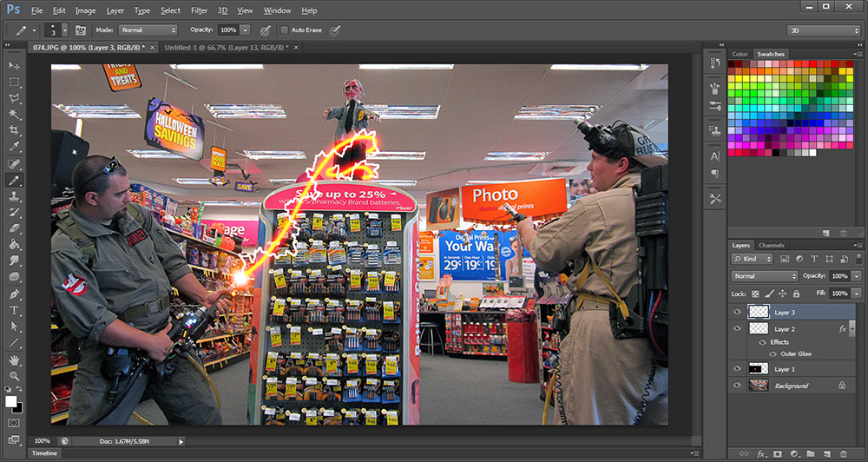Select the Rectangular Marquee tool

(x=14, y=82)
